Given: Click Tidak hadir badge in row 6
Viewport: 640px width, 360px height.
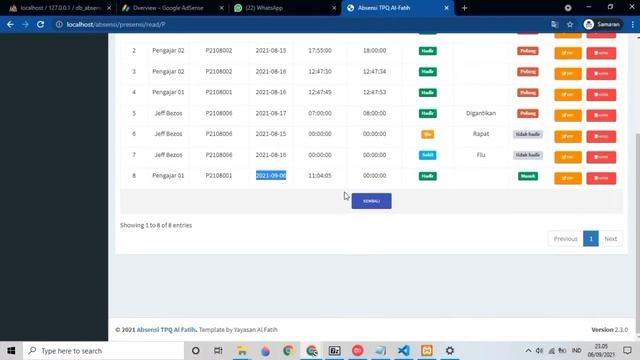Looking at the screenshot, I should [x=528, y=134].
